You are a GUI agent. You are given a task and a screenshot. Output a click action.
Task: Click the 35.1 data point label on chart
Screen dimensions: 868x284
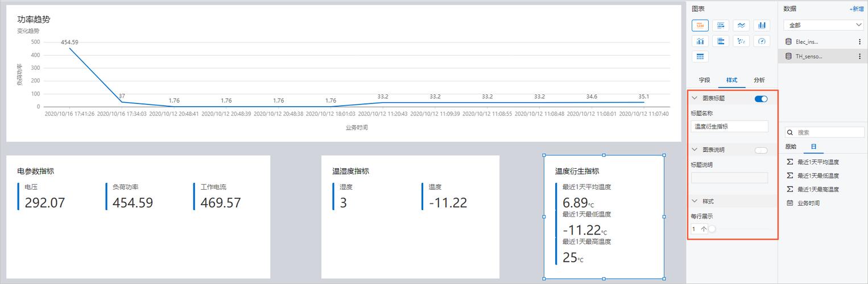click(x=644, y=97)
